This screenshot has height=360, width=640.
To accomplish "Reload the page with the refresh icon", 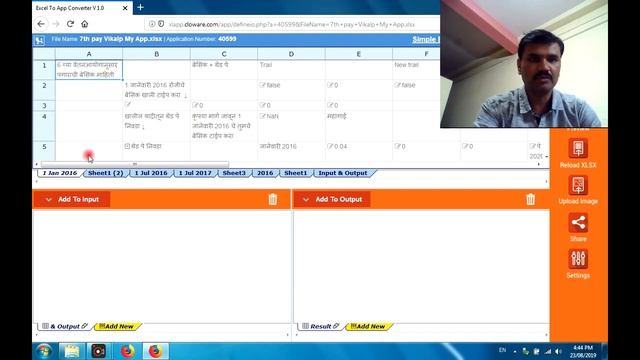I will coord(70,24).
